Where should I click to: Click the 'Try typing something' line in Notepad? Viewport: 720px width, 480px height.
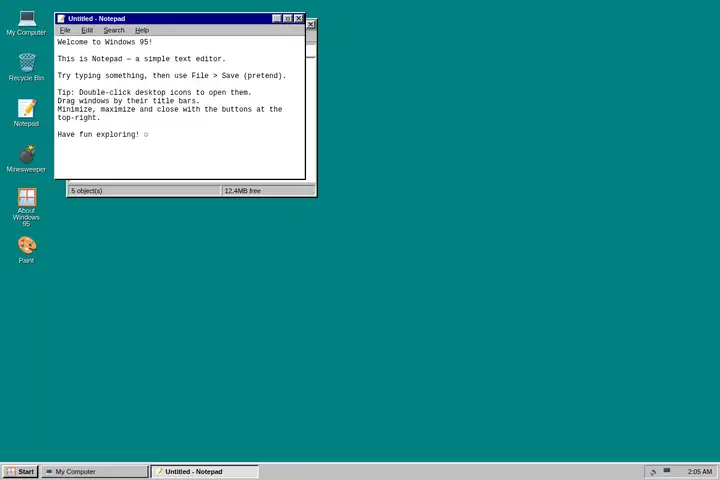point(172,76)
